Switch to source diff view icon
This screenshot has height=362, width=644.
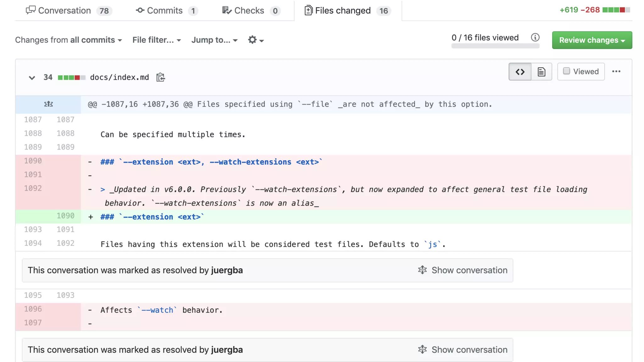(520, 72)
